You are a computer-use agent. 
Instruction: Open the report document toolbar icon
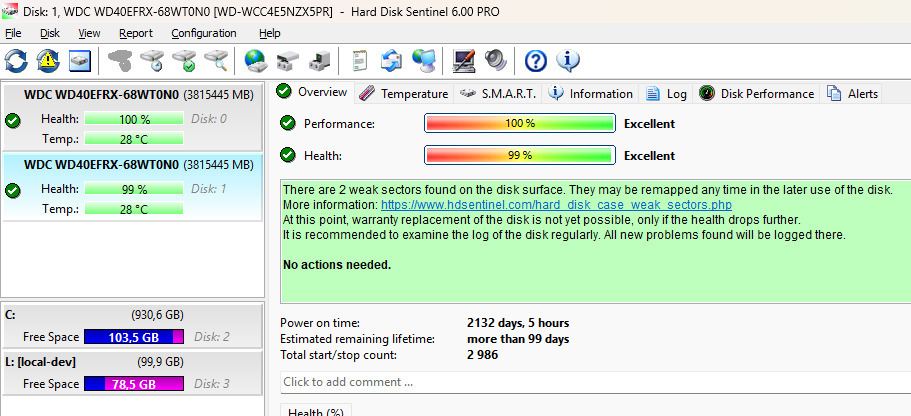(360, 61)
